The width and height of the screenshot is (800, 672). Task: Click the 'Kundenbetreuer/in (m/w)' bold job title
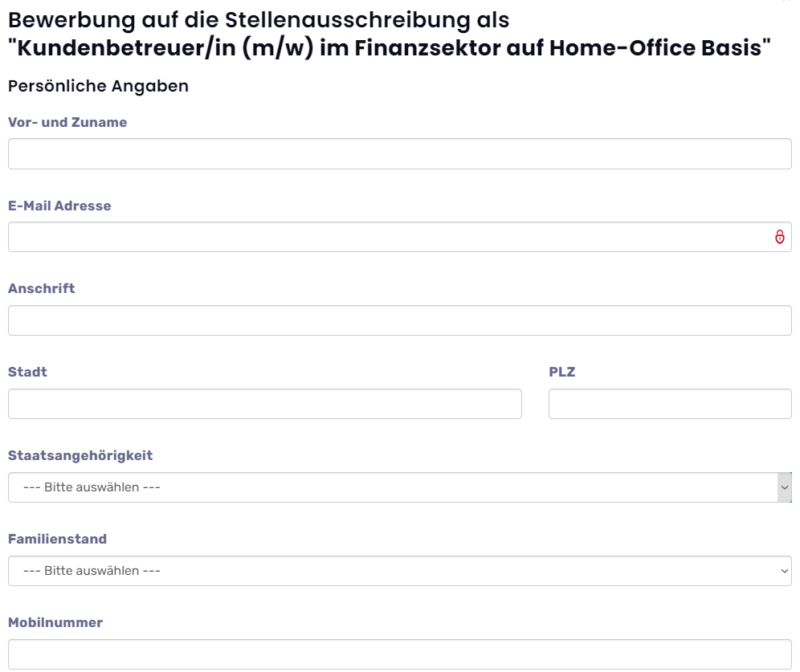tap(165, 48)
